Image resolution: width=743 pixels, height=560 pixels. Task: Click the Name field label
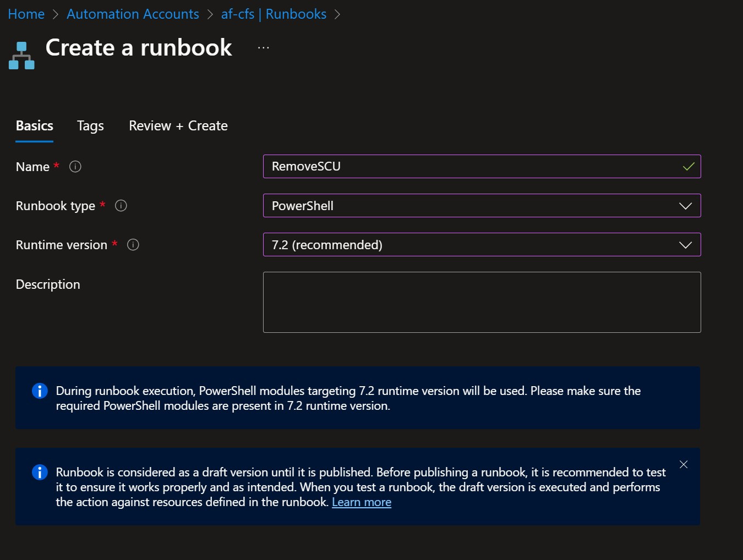(x=32, y=167)
